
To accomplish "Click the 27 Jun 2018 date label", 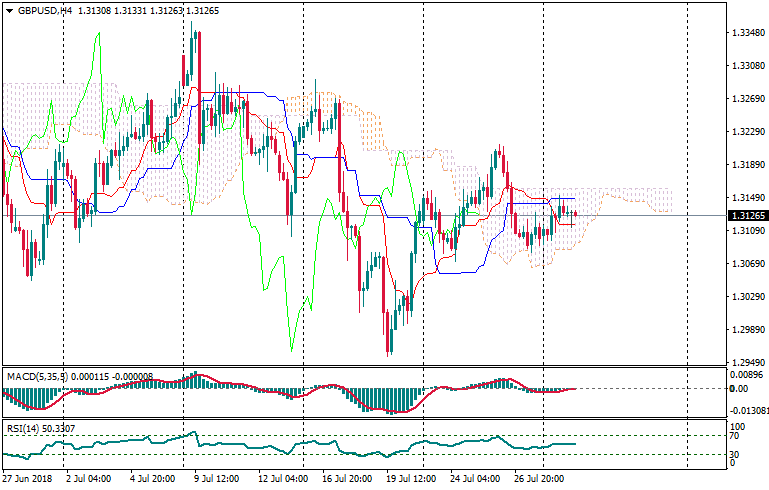I will [29, 479].
